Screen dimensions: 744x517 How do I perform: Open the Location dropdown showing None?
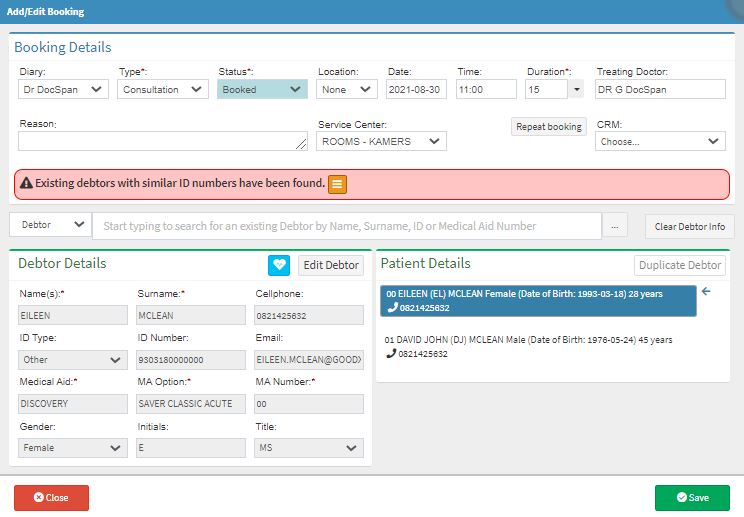click(x=347, y=89)
